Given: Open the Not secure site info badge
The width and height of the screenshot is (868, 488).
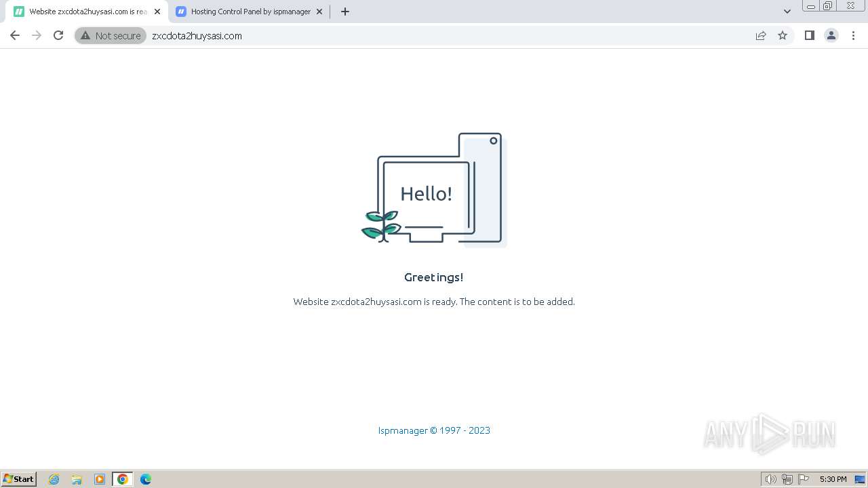Looking at the screenshot, I should [x=111, y=35].
